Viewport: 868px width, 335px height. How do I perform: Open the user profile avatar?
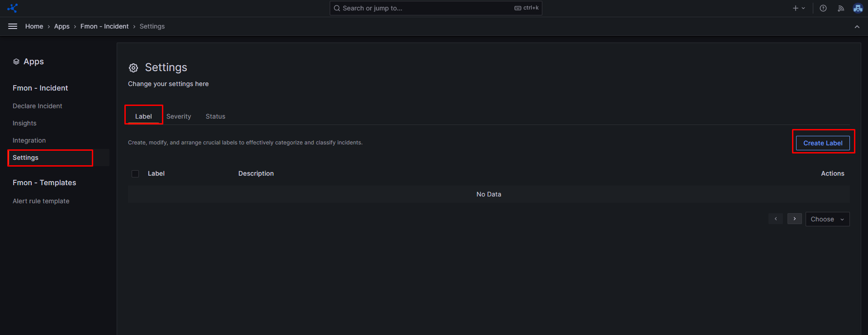[858, 8]
